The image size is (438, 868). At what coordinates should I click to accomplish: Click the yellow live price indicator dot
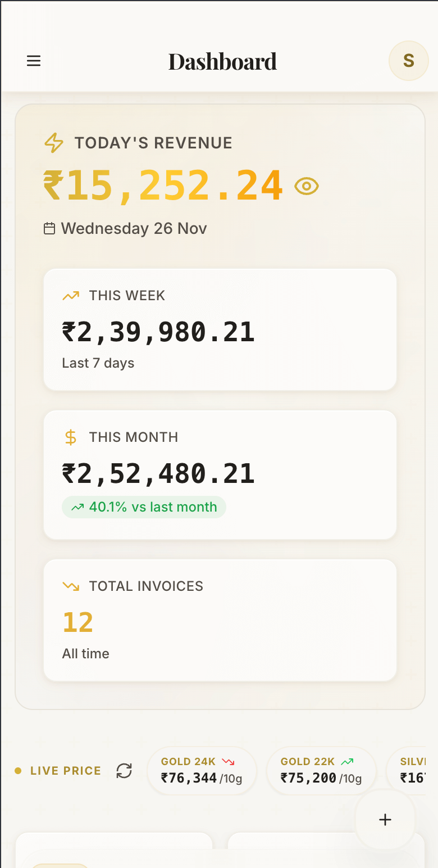(19, 771)
